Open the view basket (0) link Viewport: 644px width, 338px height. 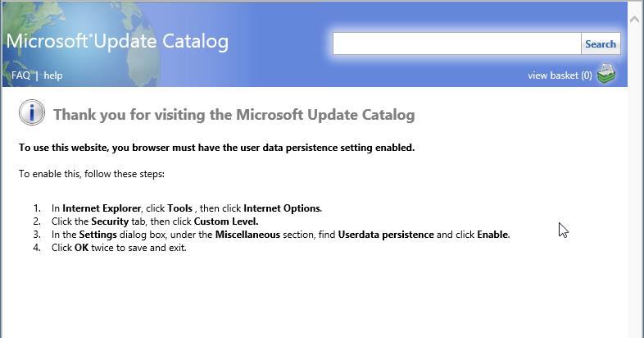click(560, 75)
